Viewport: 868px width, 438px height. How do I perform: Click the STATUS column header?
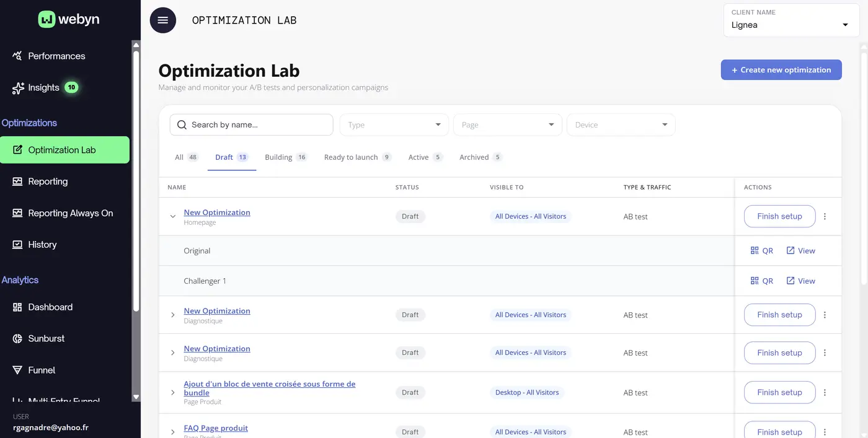pos(407,187)
